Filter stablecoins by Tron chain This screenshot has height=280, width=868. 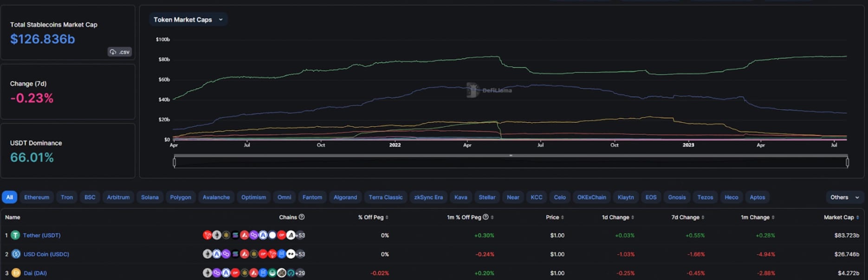67,197
